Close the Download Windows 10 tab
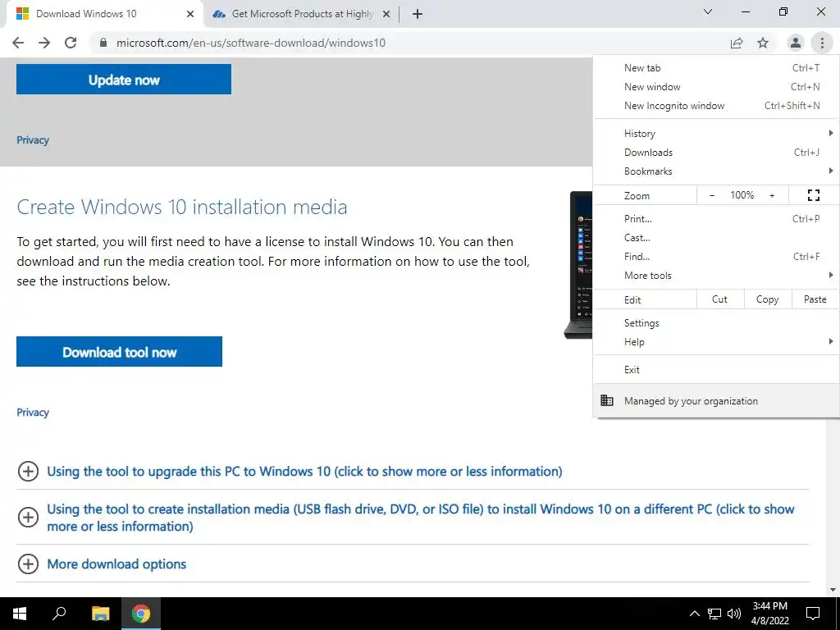 click(x=190, y=14)
